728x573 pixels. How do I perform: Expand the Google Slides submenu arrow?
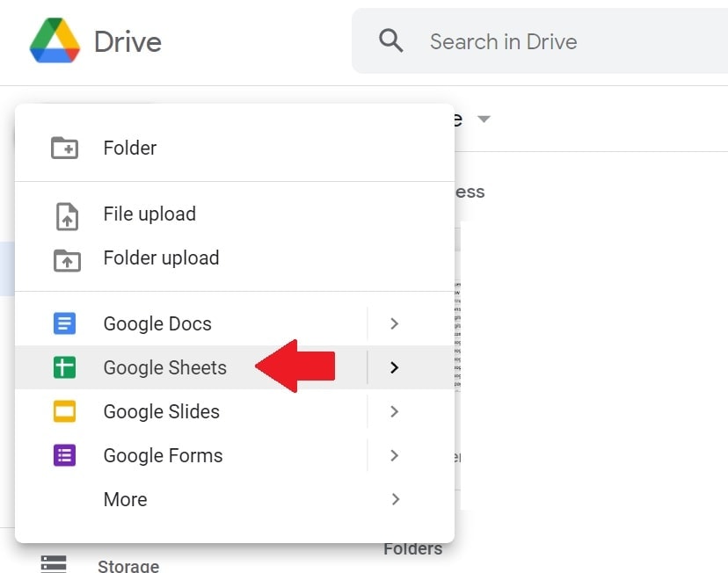[394, 411]
